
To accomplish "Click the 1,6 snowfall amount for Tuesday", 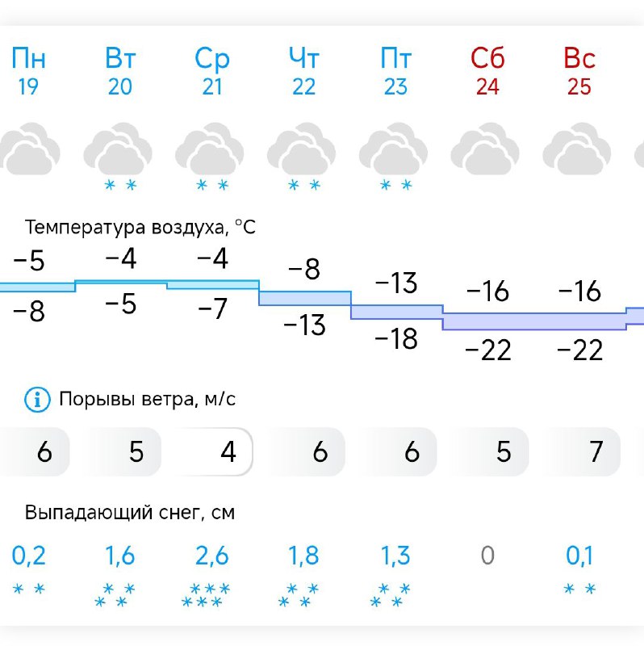I will click(119, 556).
